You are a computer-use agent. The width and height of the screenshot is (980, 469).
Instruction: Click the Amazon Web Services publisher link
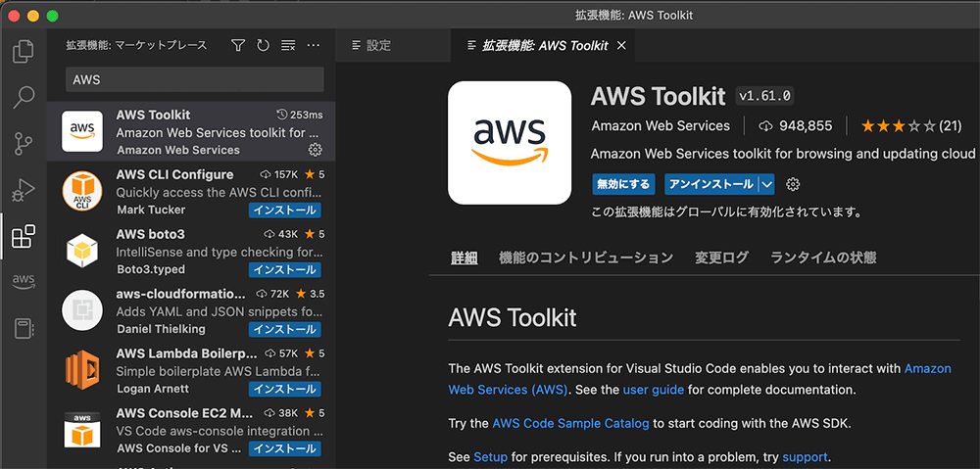(x=661, y=126)
